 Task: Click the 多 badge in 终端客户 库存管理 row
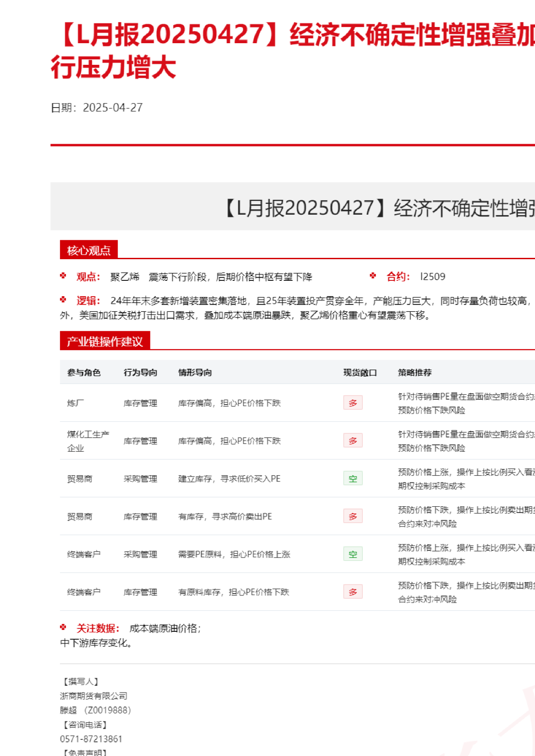pos(353,592)
